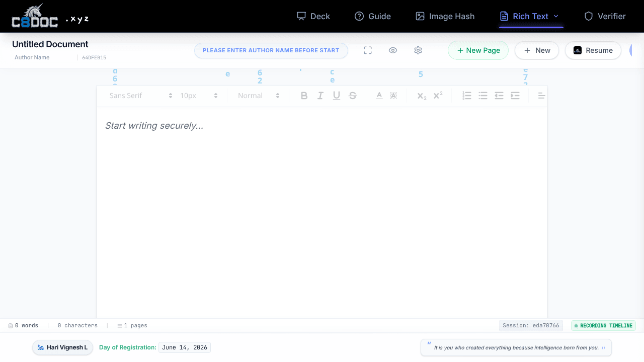
Task: Select the subscript tool
Action: (x=422, y=96)
